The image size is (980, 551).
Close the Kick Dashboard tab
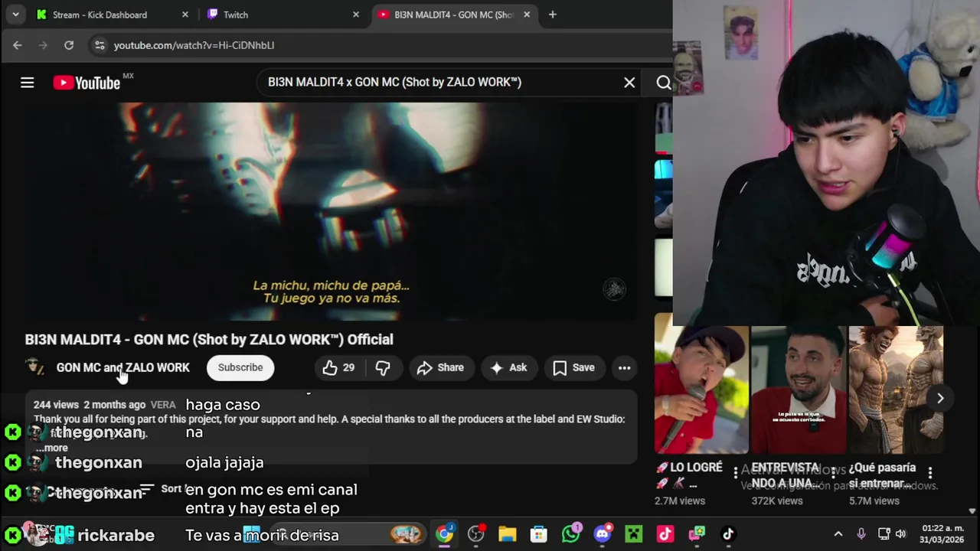[185, 15]
